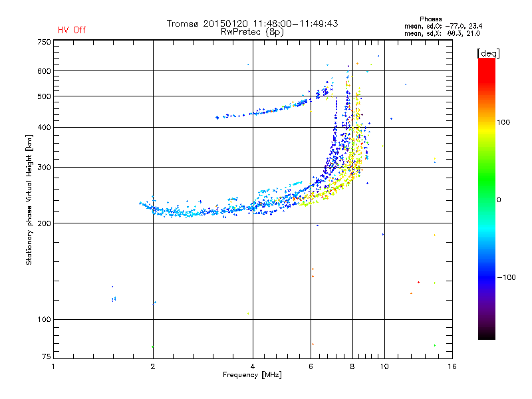532x399 pixels.
Task: Click the x-axis tick label '16'
Action: pyautogui.click(x=452, y=366)
